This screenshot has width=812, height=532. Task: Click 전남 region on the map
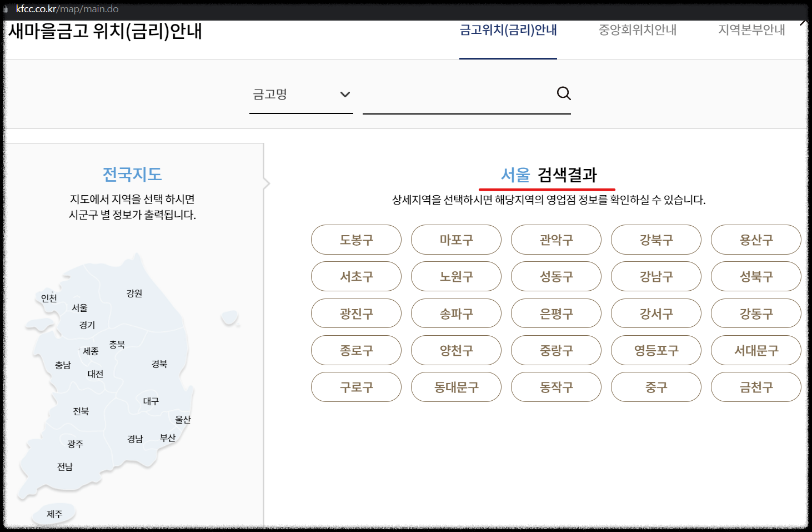65,466
